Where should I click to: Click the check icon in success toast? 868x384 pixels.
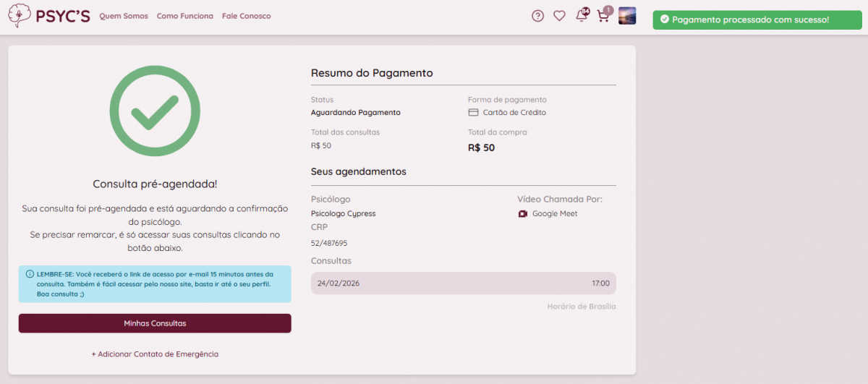pyautogui.click(x=664, y=20)
